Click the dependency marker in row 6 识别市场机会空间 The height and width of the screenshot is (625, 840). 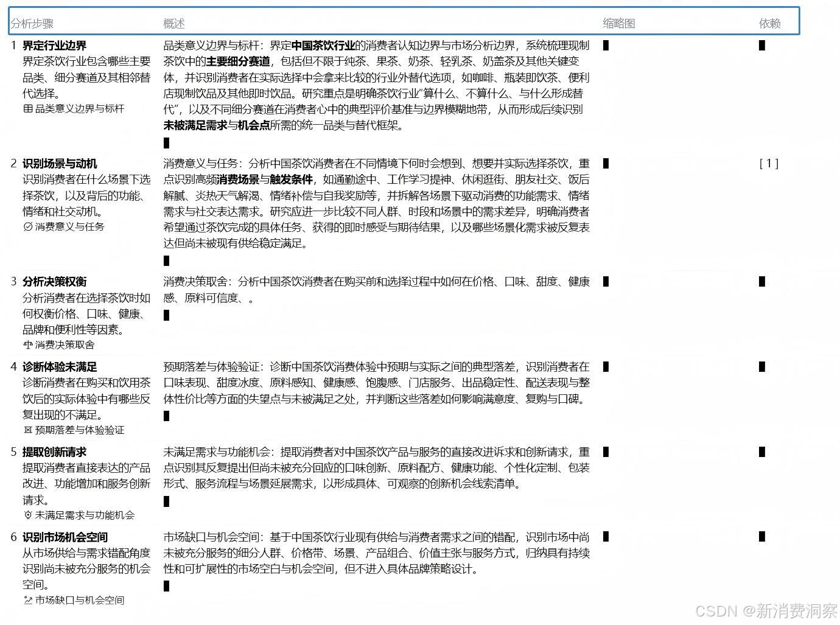(762, 536)
